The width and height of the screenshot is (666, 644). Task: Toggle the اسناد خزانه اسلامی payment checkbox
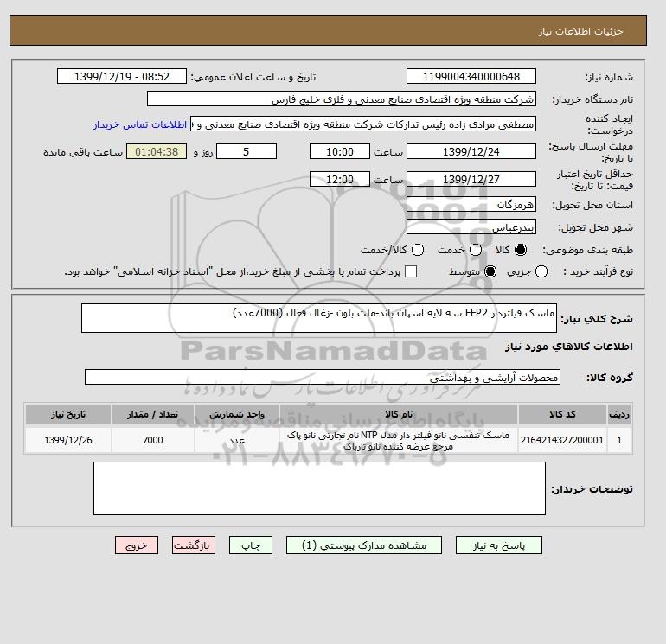coord(411,271)
